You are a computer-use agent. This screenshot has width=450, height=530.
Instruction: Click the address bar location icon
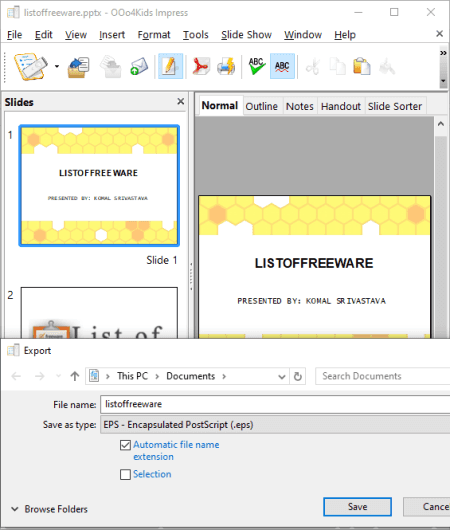pos(94,376)
